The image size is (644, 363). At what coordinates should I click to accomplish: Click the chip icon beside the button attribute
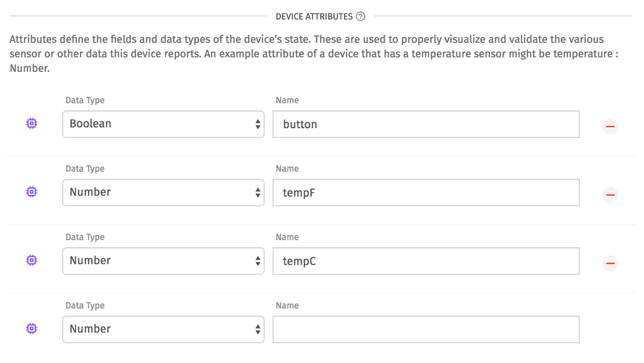(32, 124)
